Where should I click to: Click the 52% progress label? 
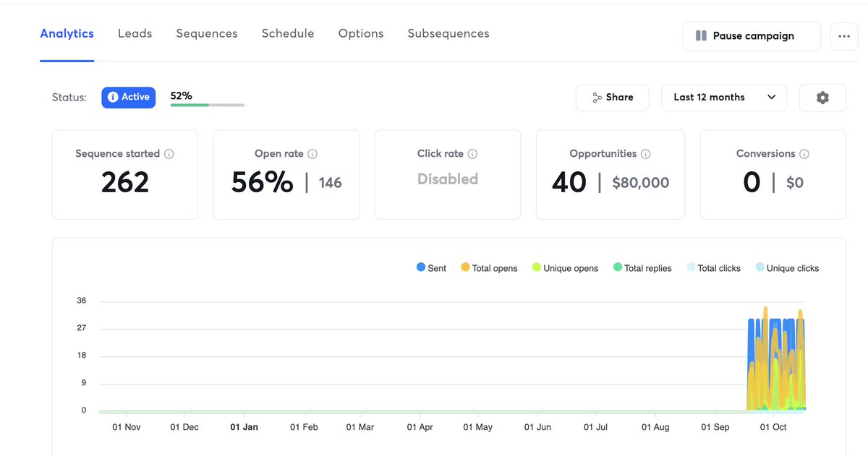point(182,95)
